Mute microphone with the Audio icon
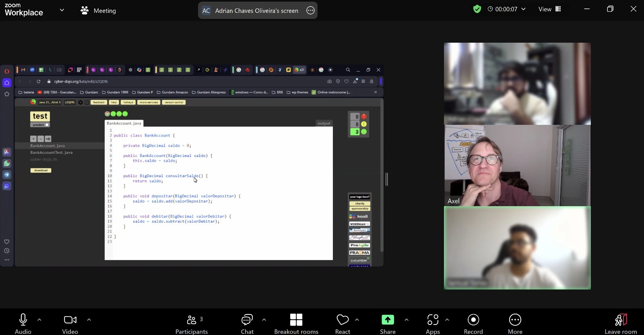 pos(23,320)
